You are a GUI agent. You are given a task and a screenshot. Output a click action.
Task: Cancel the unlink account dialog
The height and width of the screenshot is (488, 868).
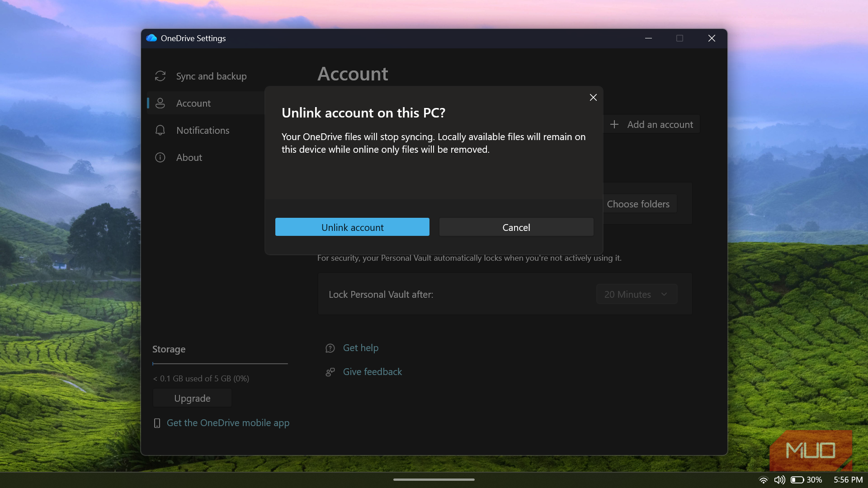pos(516,227)
